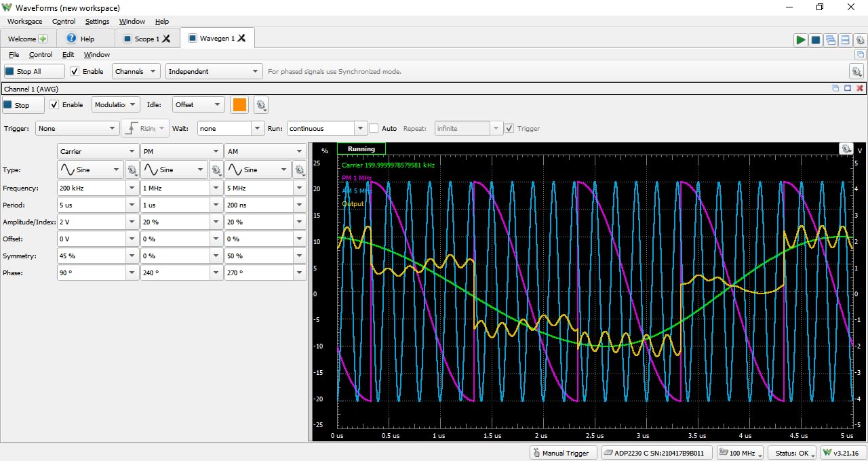Screen dimensions: 868x461
Task: Open the Channels dropdown
Action: point(136,71)
